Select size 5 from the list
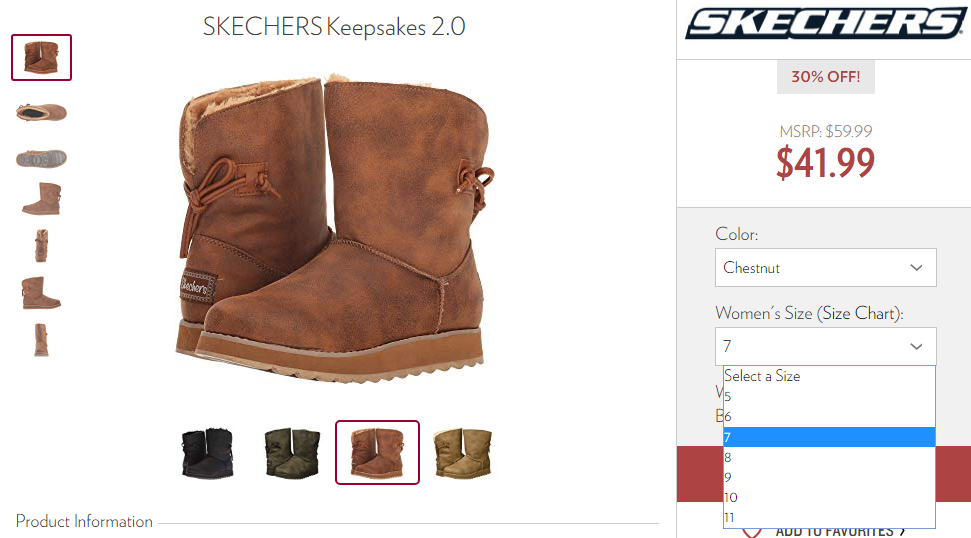971x538 pixels. pyautogui.click(x=829, y=396)
